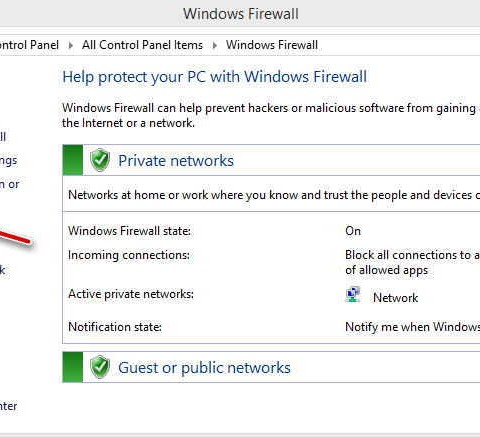Click the green bar beside Private networks

pyautogui.click(x=73, y=160)
